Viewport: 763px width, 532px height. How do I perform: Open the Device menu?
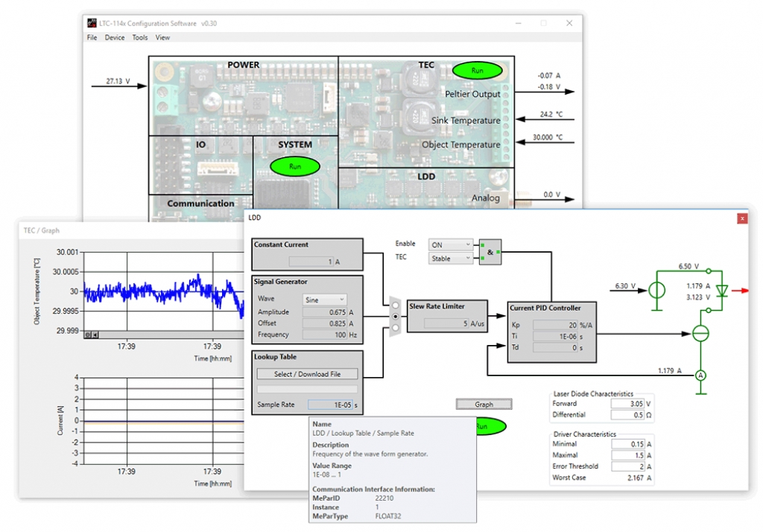pos(114,37)
